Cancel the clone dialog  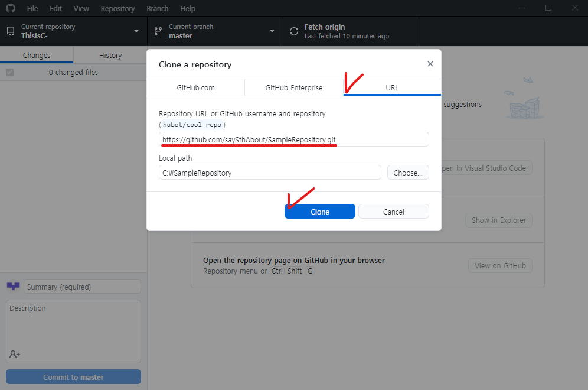(x=393, y=212)
